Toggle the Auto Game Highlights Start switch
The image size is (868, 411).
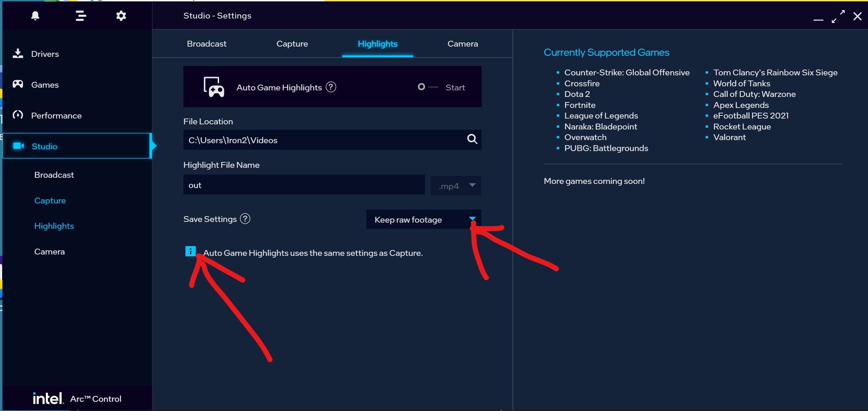(x=427, y=87)
